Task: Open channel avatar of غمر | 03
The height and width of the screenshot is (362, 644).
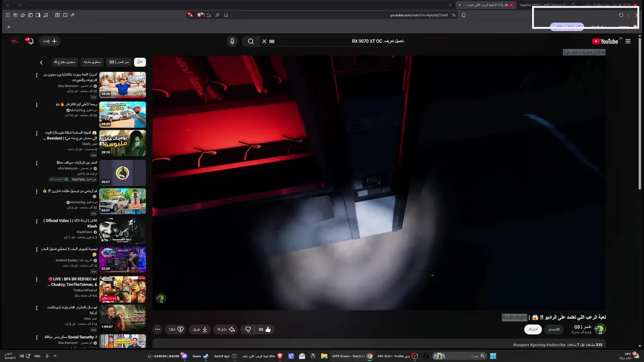Action: pyautogui.click(x=600, y=329)
